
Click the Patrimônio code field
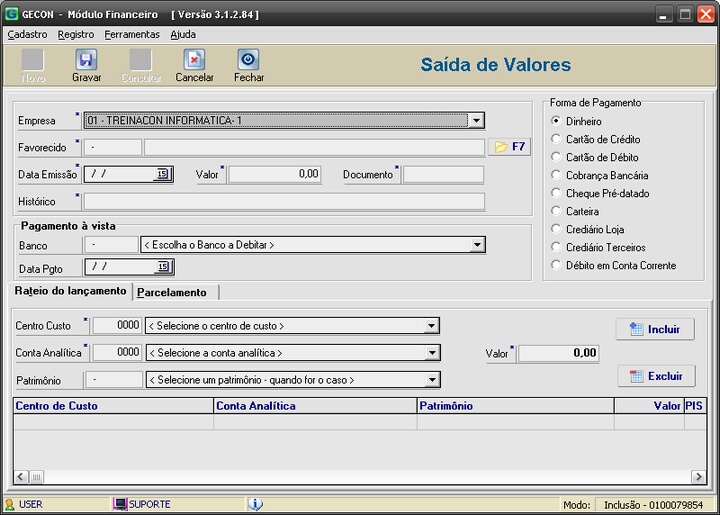pyautogui.click(x=113, y=380)
